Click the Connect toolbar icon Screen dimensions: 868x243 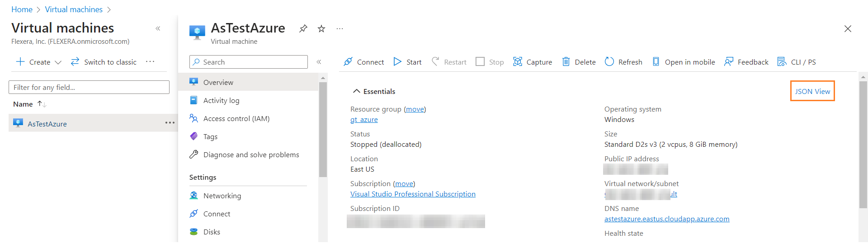click(x=348, y=62)
